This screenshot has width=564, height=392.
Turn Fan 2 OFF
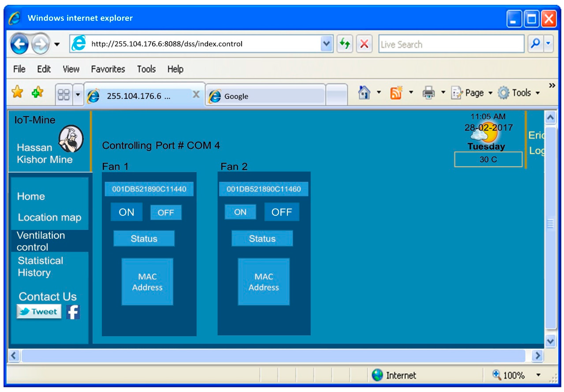click(282, 212)
